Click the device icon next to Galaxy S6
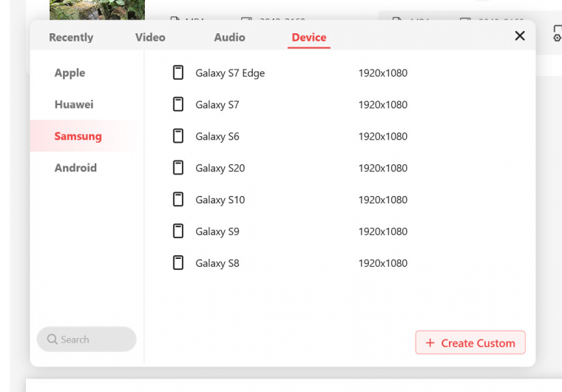Viewport: 562px width, 392px height. point(178,136)
